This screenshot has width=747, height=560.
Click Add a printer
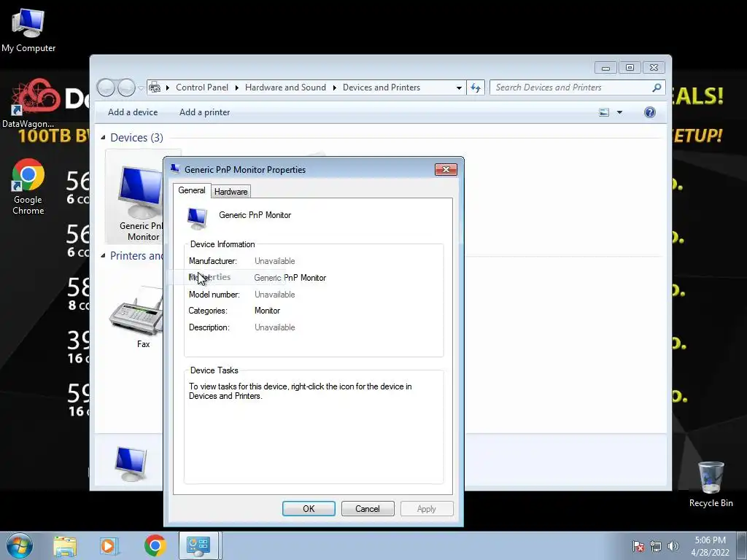coord(204,112)
